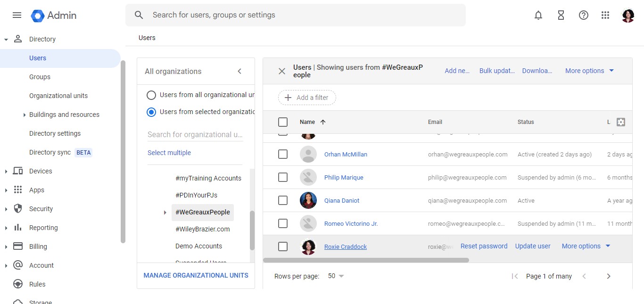This screenshot has width=644, height=304.
Task: Open the column settings gear icon
Action: pos(621,122)
